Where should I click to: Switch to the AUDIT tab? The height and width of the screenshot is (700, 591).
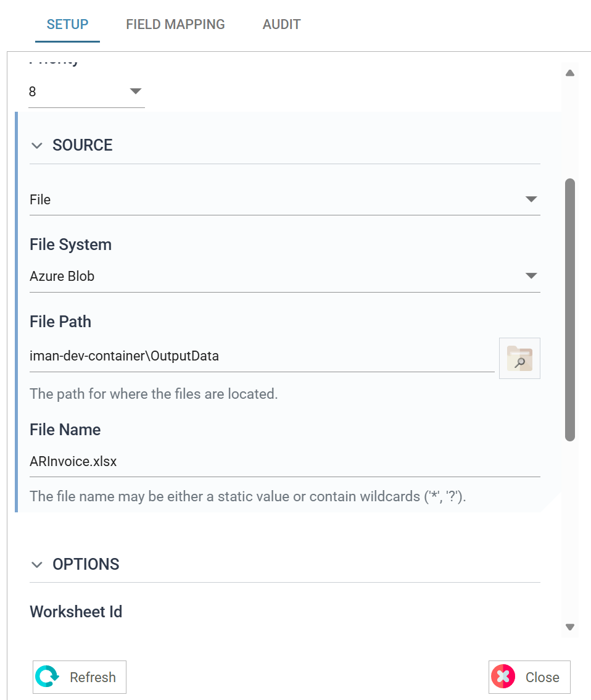[281, 24]
